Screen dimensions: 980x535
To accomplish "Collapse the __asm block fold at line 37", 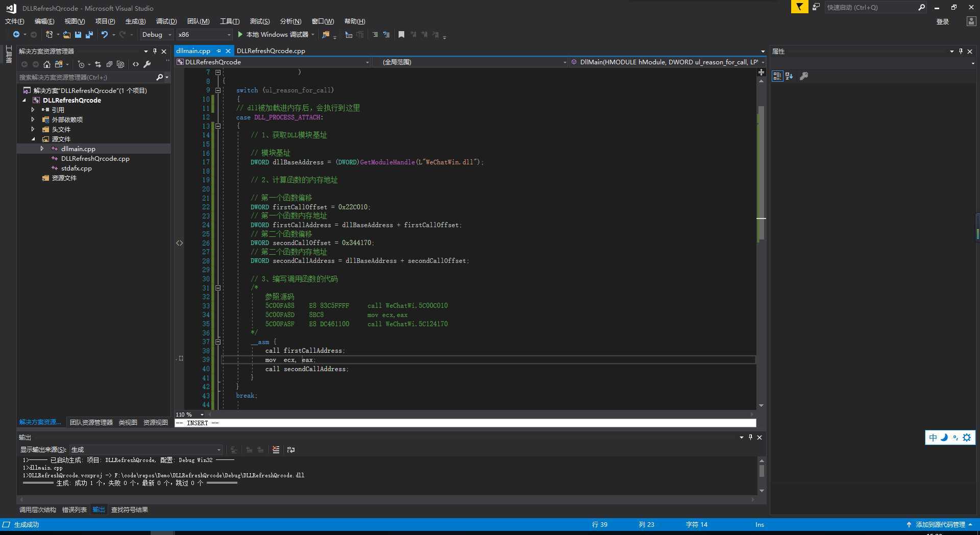I will pyautogui.click(x=218, y=342).
